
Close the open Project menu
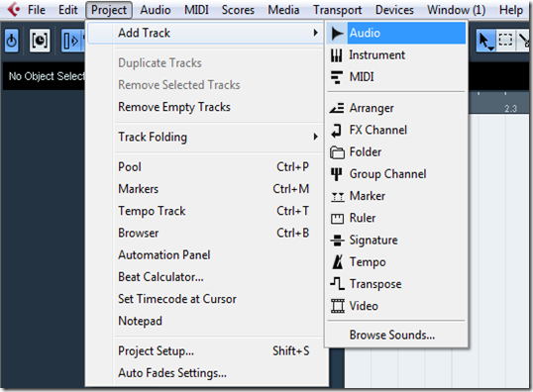[109, 10]
